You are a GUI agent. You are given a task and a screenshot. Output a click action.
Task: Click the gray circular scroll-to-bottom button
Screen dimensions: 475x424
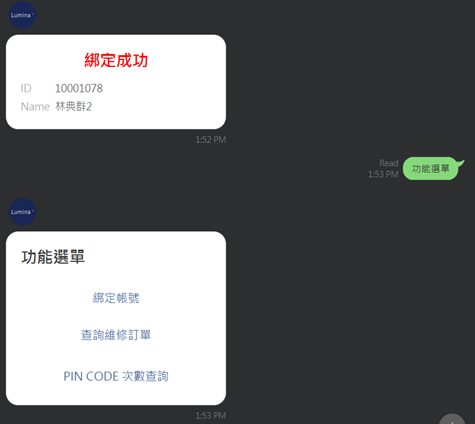click(452, 419)
